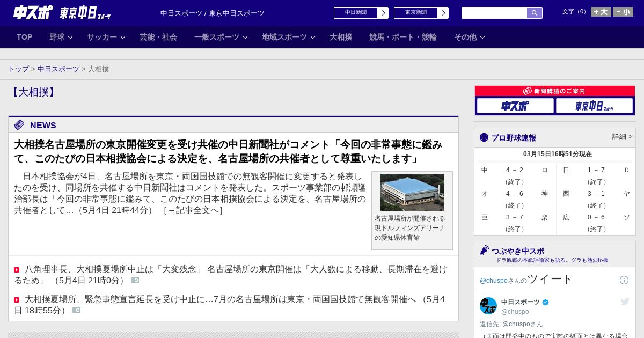This screenshot has height=338, width=644.
Task: Open the 競馬・ボート・競輪 section
Action: [x=403, y=37]
